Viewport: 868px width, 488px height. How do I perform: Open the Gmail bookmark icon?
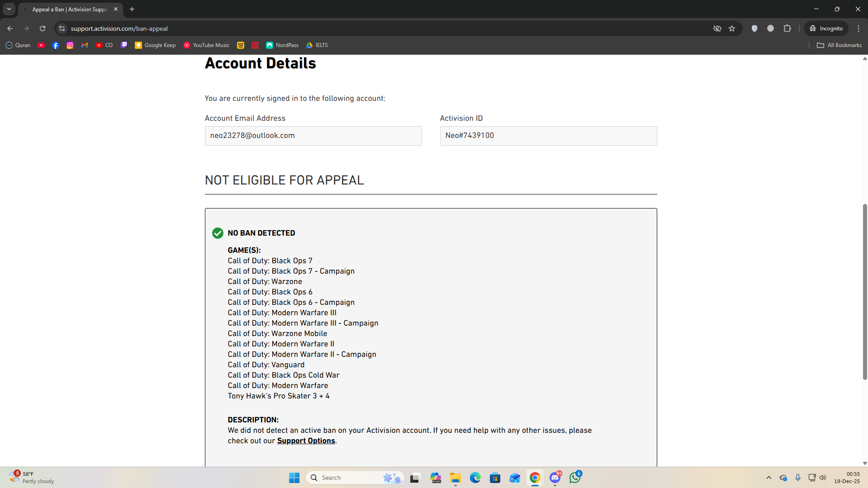[x=85, y=45]
